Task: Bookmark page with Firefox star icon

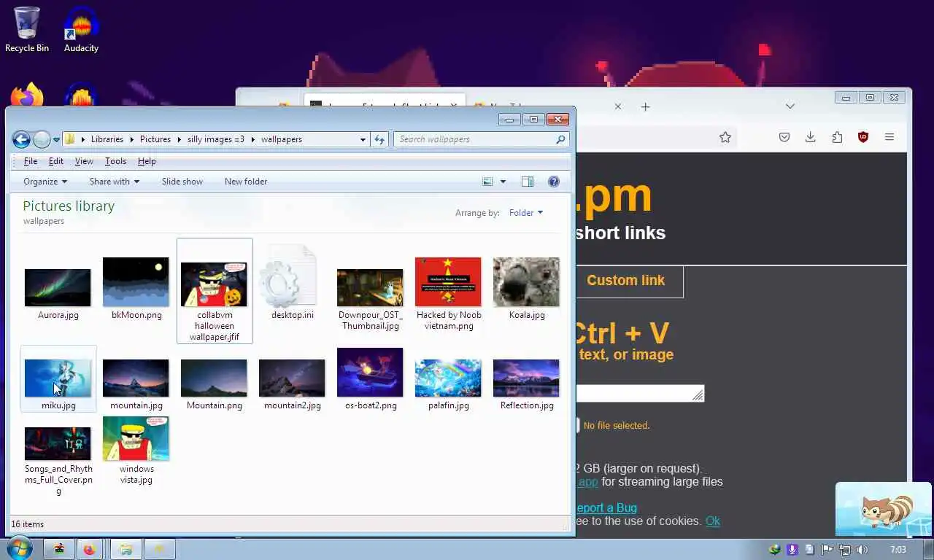Action: [x=725, y=137]
